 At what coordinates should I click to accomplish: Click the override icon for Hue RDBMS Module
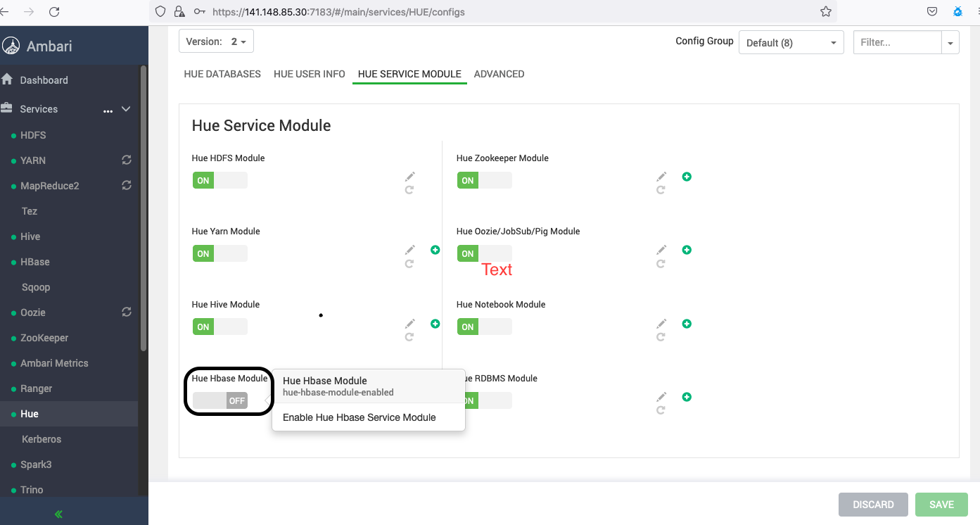tap(687, 396)
